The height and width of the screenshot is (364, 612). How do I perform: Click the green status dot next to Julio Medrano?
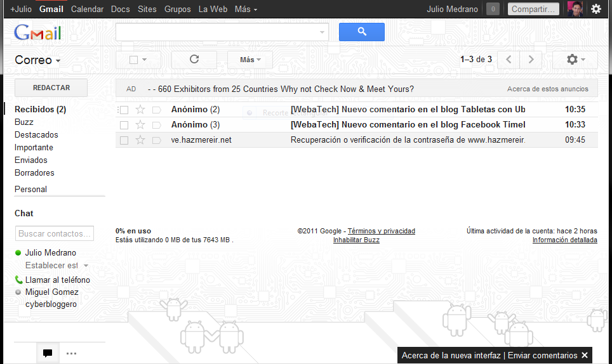[18, 252]
